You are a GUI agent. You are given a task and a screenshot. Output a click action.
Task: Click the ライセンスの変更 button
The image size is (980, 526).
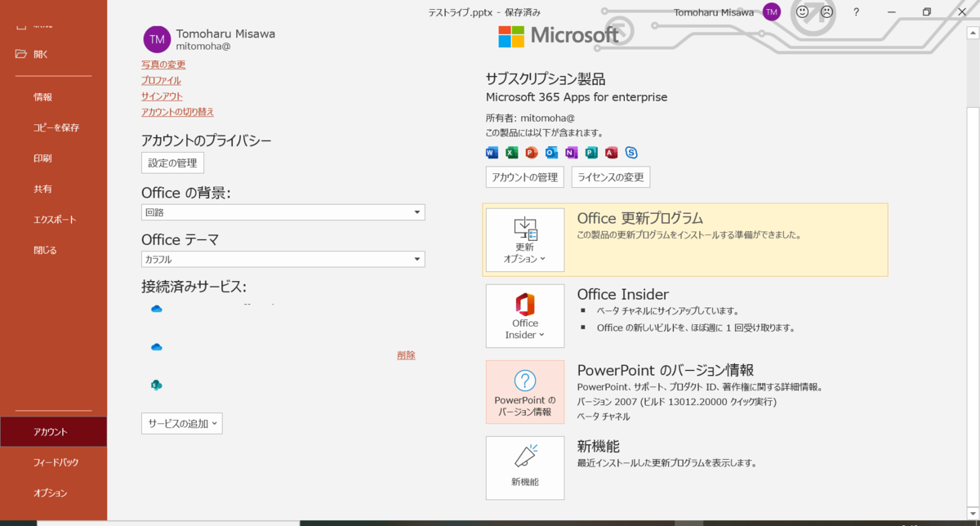tap(611, 177)
